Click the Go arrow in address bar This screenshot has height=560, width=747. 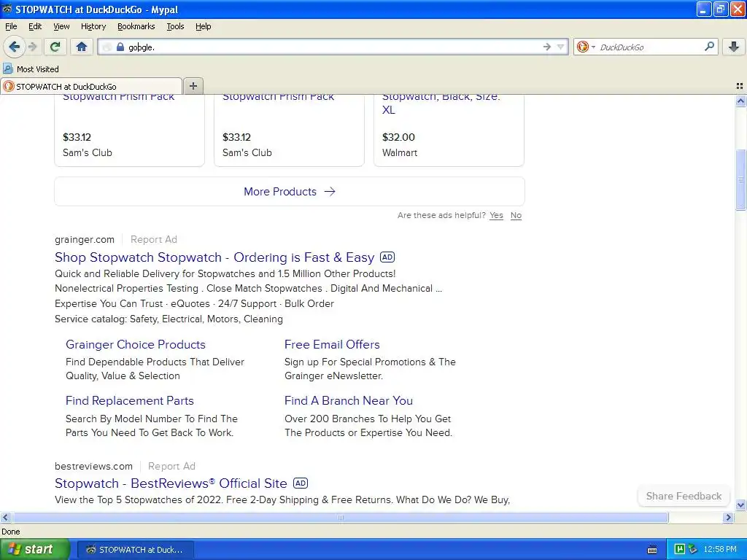click(x=547, y=47)
